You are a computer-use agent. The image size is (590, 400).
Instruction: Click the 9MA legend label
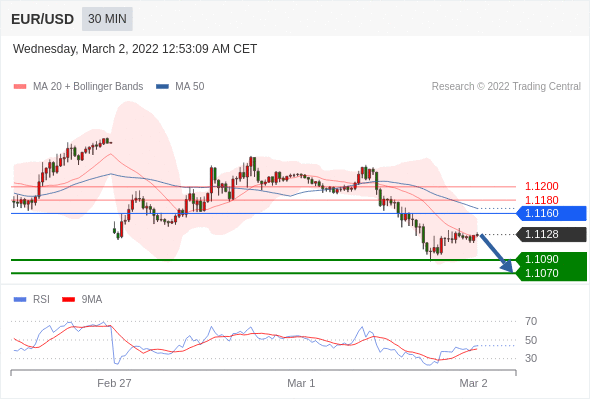pyautogui.click(x=92, y=300)
